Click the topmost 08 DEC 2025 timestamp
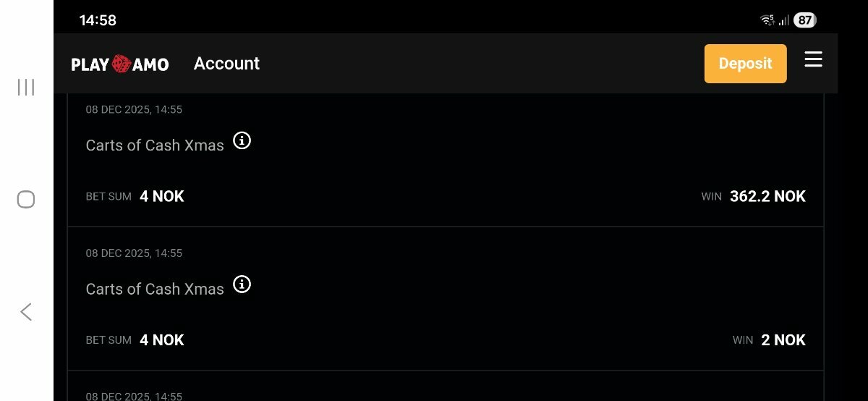This screenshot has width=868, height=401. coord(134,110)
